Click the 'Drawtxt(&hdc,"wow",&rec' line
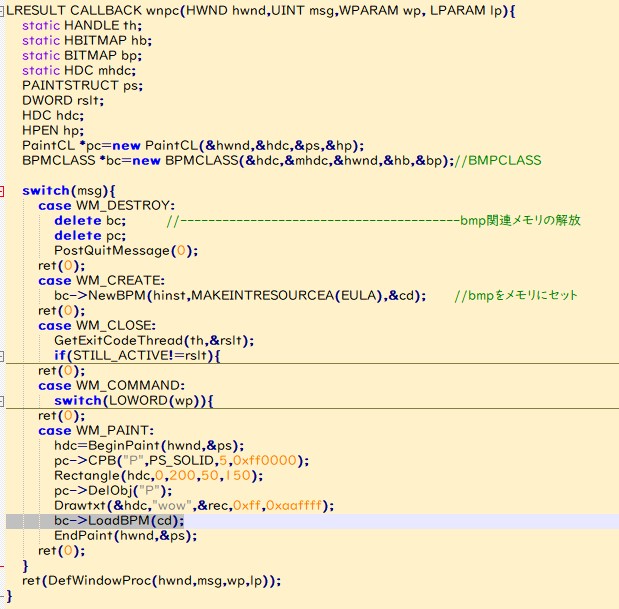 tap(194, 506)
